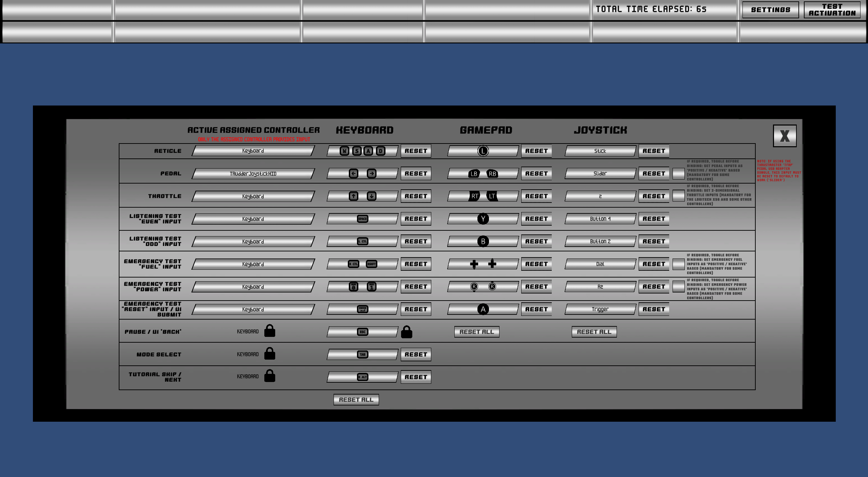Click the LB RB gamepad binding for Pedal

point(483,174)
